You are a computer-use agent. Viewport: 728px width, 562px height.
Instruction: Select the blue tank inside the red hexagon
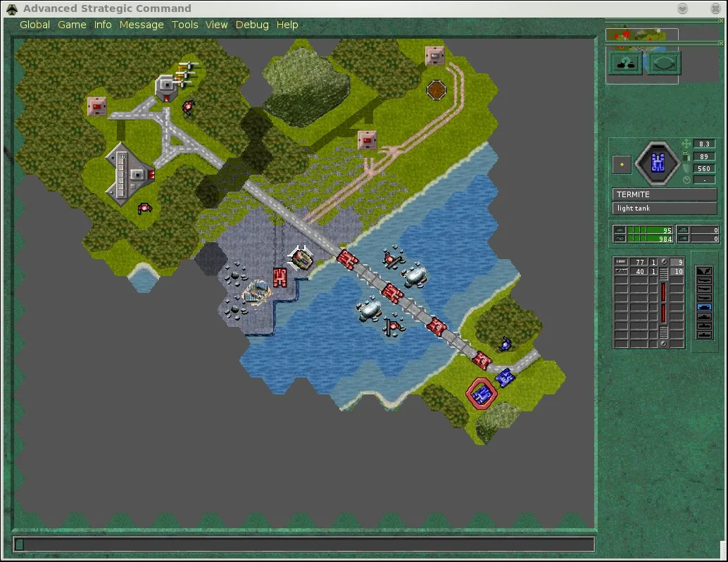(482, 394)
